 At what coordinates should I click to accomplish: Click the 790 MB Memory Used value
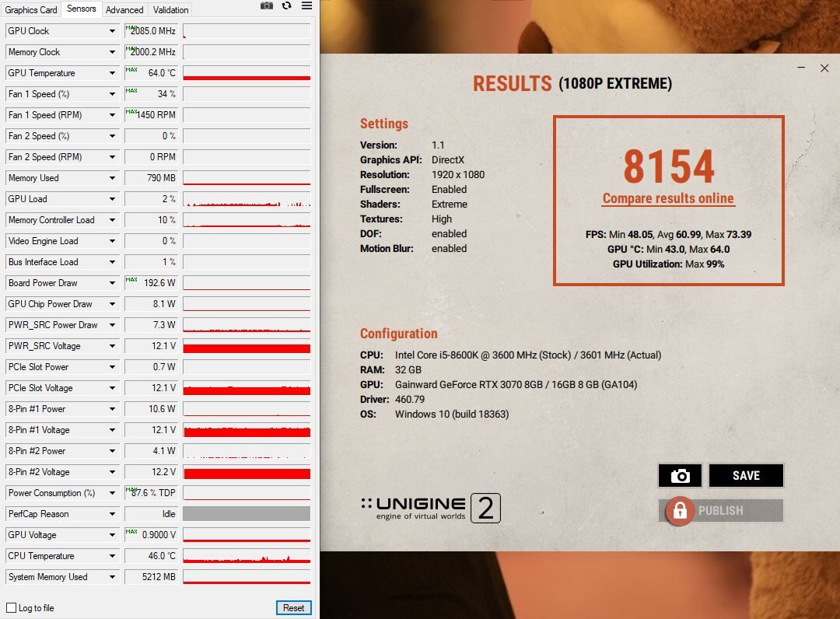pos(151,178)
